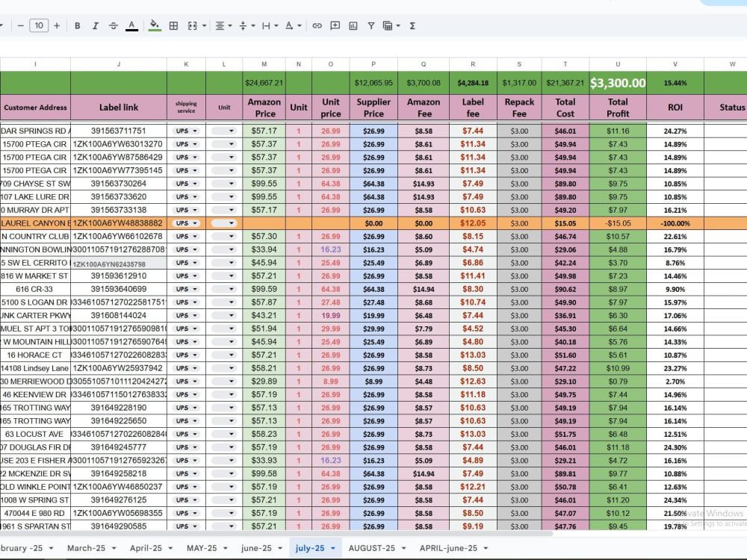
Task: Switch to the March-25 sheet tab
Action: point(86,548)
